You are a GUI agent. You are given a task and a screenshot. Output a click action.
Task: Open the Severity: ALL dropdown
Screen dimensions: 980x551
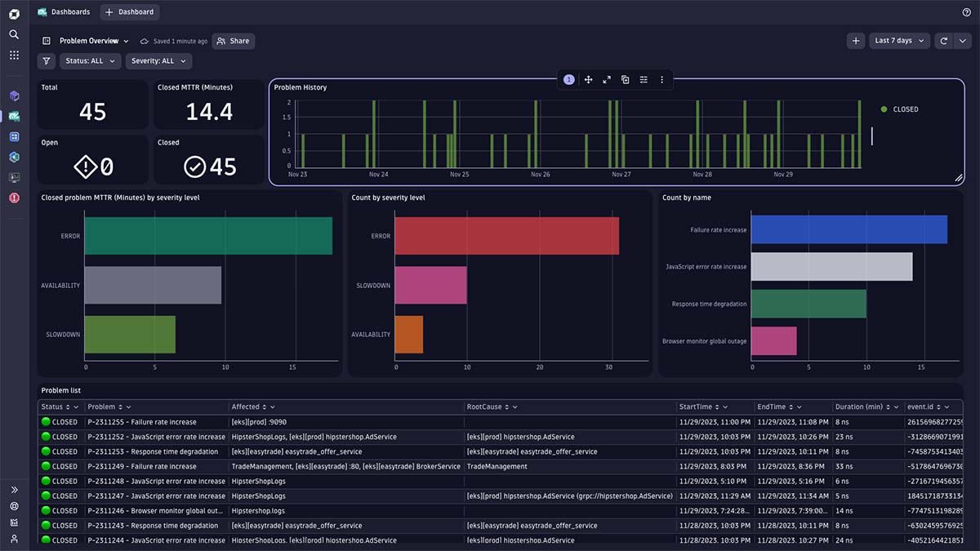click(x=160, y=60)
